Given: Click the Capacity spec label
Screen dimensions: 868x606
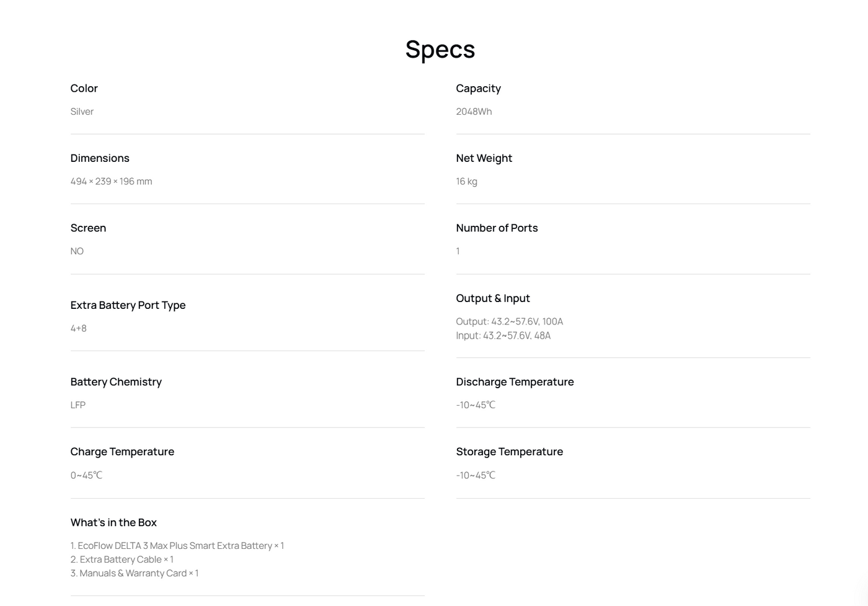Looking at the screenshot, I should [x=478, y=89].
